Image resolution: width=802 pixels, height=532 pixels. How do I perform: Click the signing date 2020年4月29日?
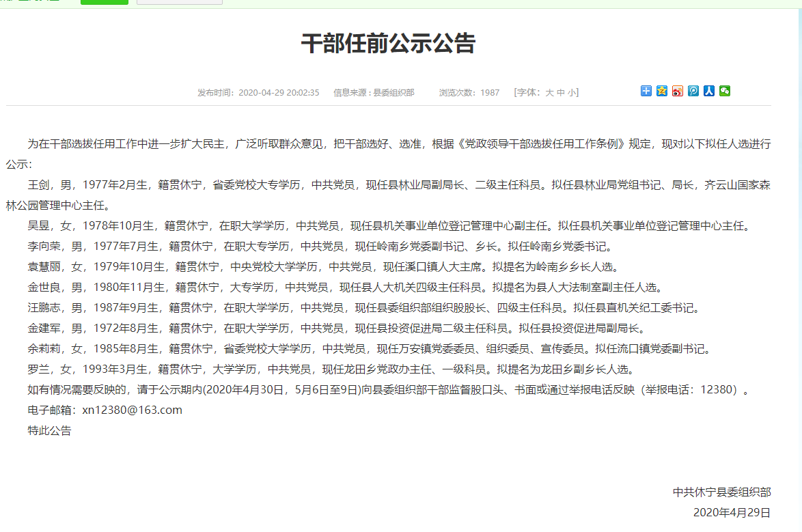[x=732, y=513]
